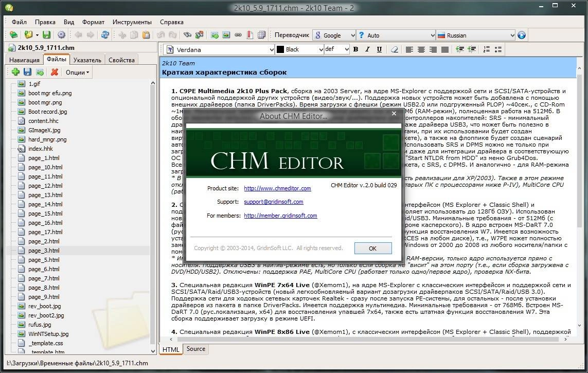This screenshot has width=588, height=373.
Task: Click the green floppy save icon in main toolbar
Action: (46, 35)
